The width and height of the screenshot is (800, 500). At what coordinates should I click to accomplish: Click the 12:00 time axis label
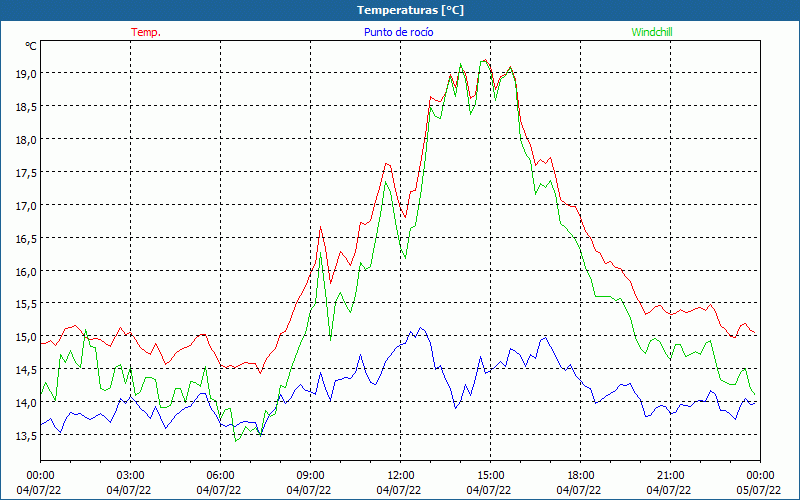point(401,476)
